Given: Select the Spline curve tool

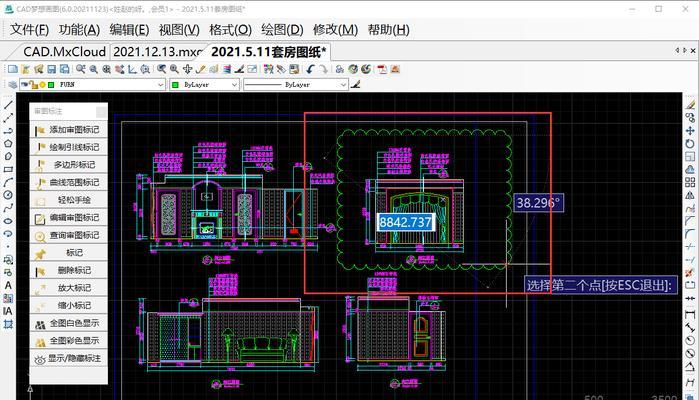Looking at the screenshot, I should (x=8, y=208).
